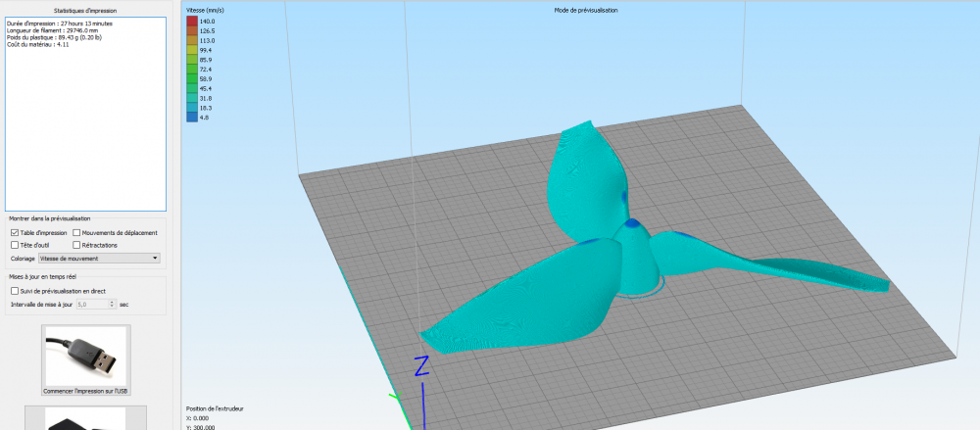Click the update interval stepper arrows

[113, 304]
